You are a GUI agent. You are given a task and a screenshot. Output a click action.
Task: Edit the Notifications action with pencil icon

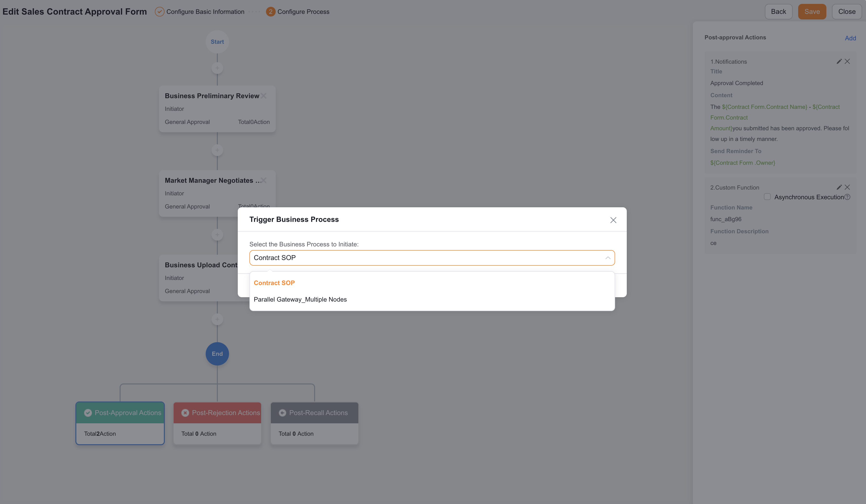pos(839,61)
